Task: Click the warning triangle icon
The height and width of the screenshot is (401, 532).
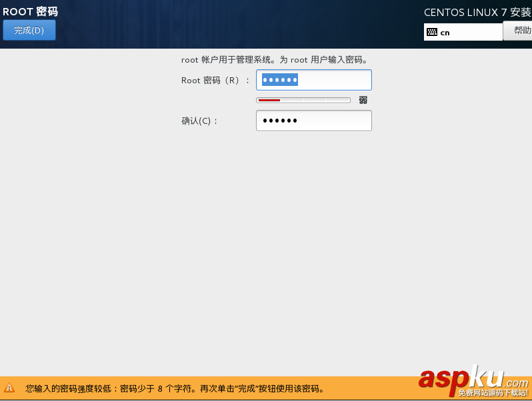Action: pos(9,388)
